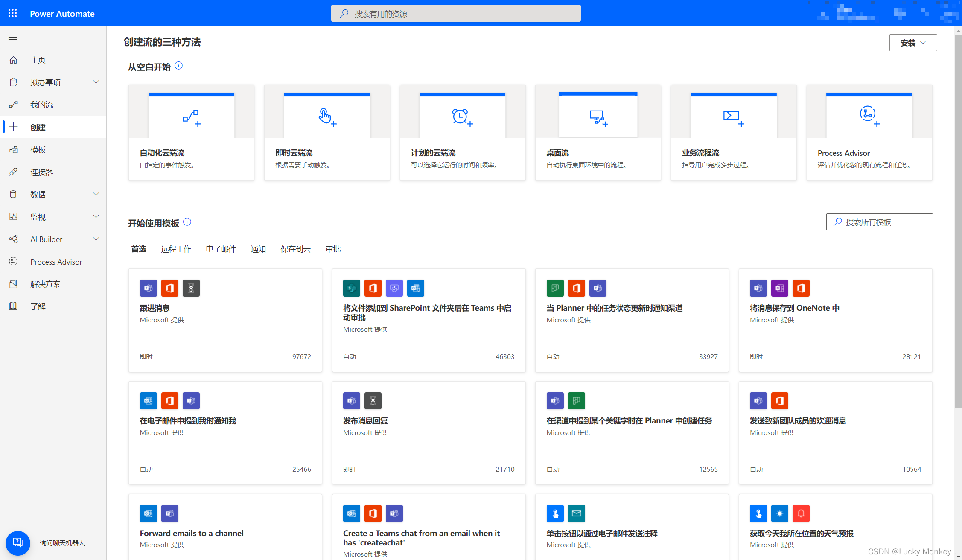962x560 pixels.
Task: Go to 我的流 in sidebar
Action: [x=41, y=105]
